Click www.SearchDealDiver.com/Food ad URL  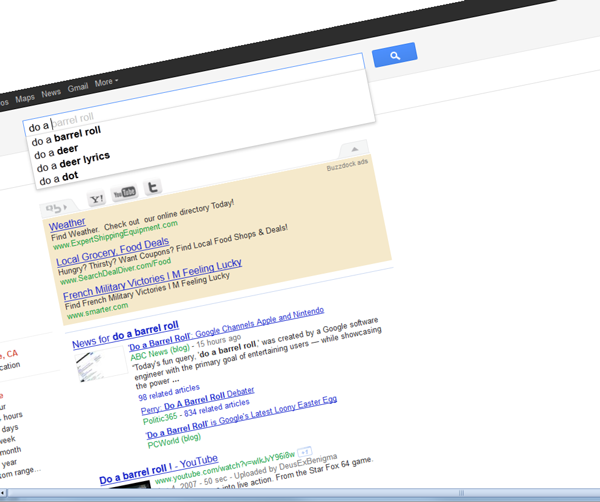tap(116, 271)
